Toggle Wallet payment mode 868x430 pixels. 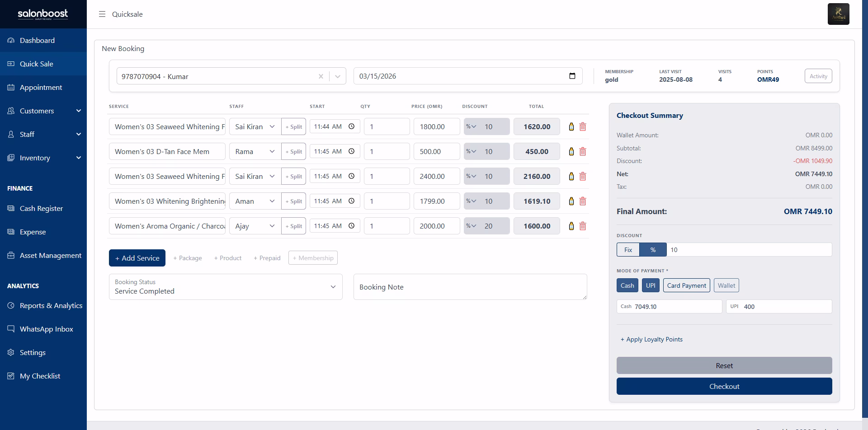pos(726,285)
